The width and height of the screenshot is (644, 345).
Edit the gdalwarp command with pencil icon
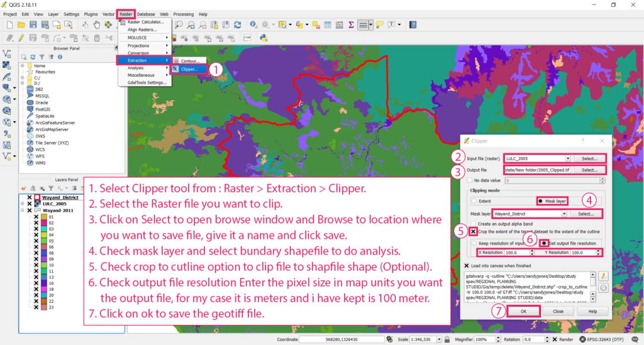(x=603, y=276)
